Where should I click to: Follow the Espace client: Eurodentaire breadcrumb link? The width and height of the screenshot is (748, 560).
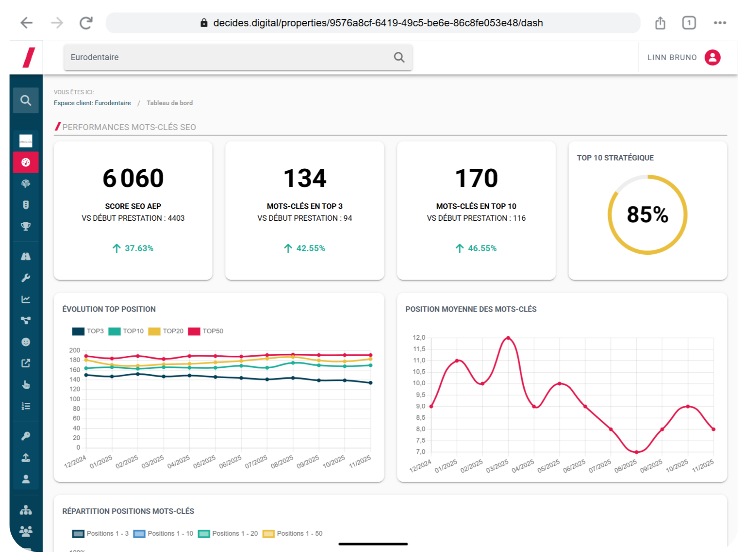92,103
